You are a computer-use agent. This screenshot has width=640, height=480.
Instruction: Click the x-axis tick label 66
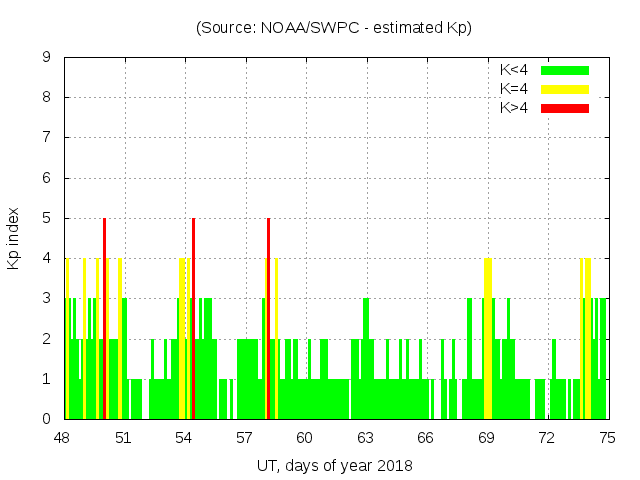(x=425, y=438)
